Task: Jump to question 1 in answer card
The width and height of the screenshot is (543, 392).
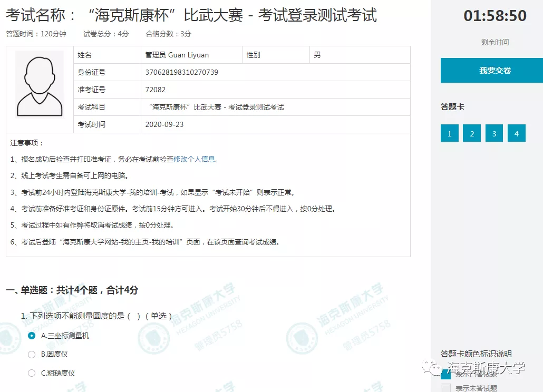Action: pyautogui.click(x=449, y=134)
